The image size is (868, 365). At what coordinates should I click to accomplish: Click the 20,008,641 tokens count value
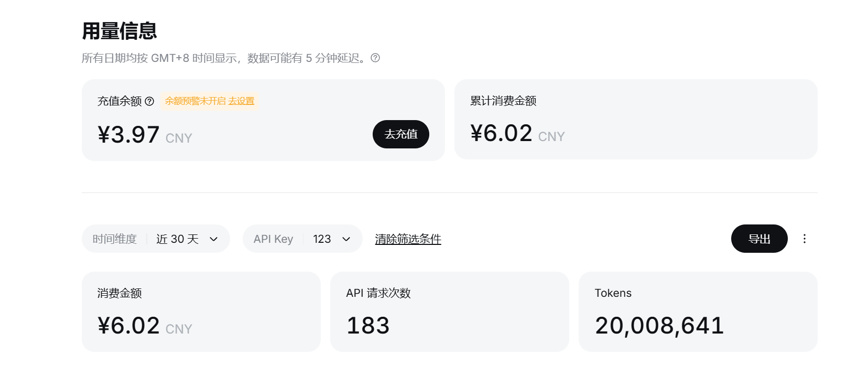(659, 326)
